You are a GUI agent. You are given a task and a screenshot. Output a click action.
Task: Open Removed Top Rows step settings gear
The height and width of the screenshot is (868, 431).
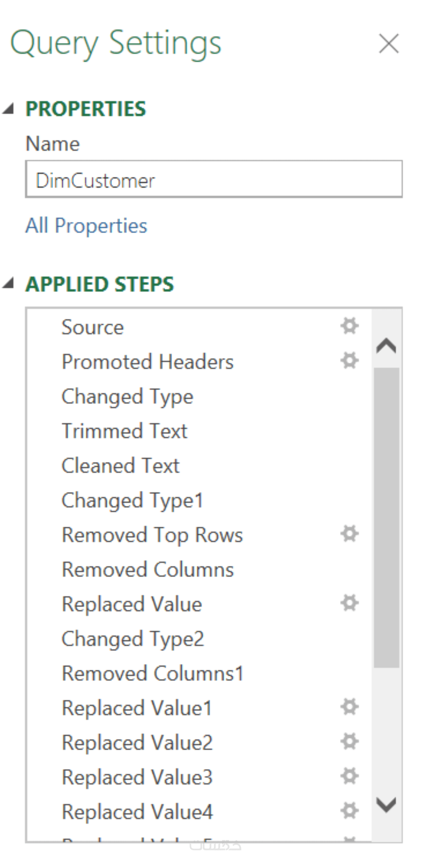(x=349, y=534)
